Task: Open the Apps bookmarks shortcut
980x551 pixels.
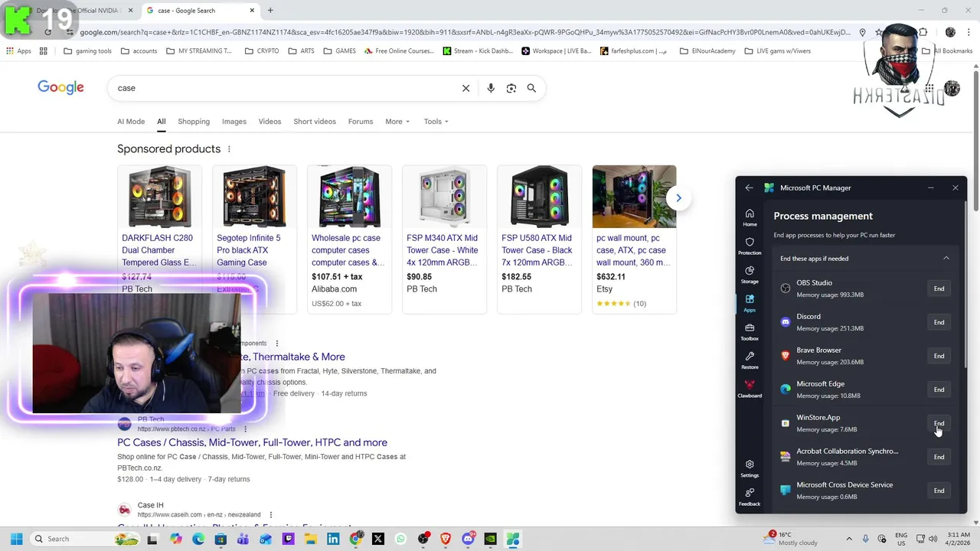Action: click(x=18, y=51)
